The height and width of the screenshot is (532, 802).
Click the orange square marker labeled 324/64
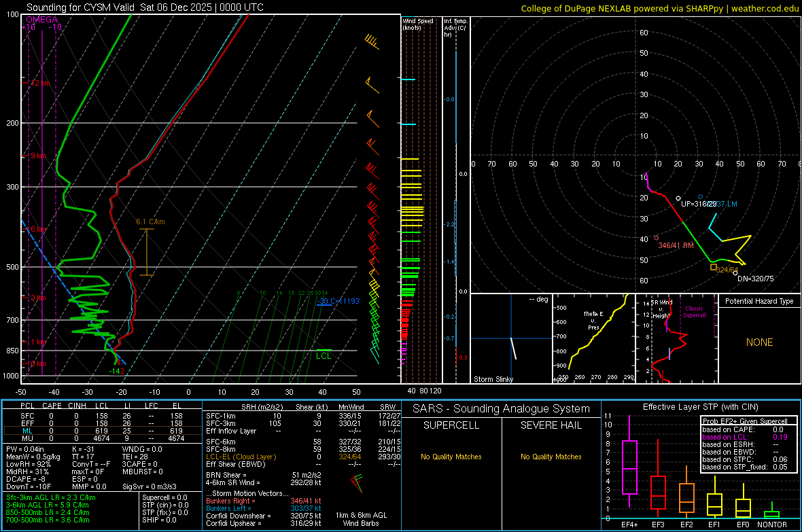(714, 267)
